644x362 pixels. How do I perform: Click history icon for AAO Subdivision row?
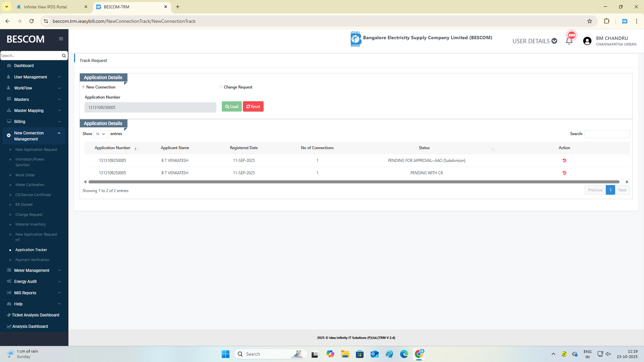(x=564, y=161)
